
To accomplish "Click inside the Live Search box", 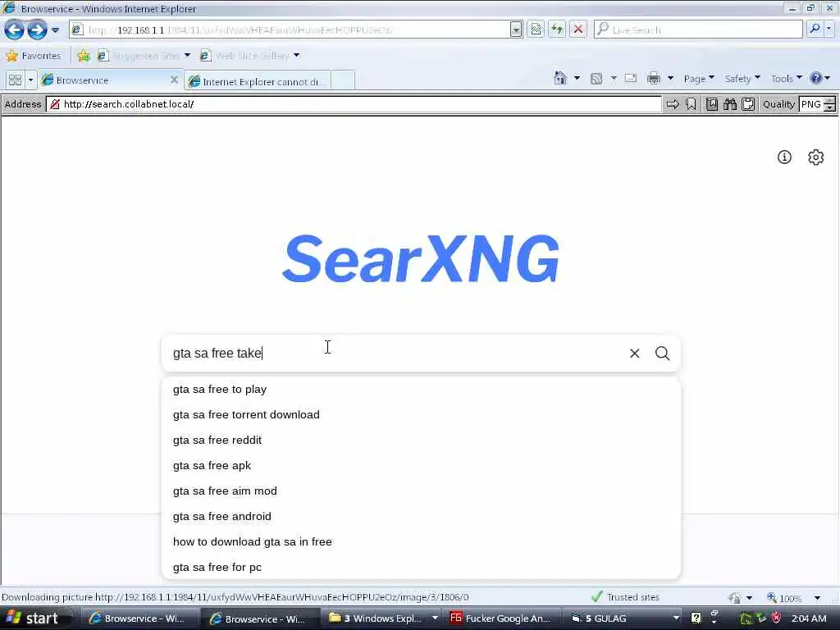I will pos(698,30).
